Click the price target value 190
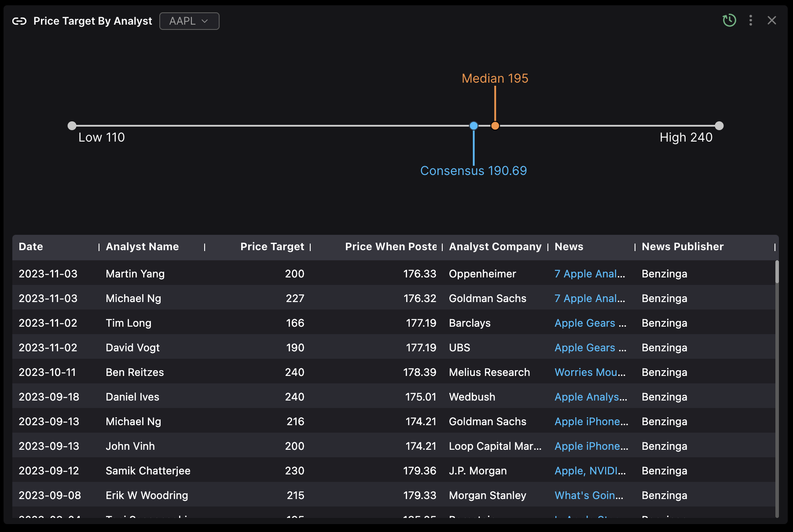793x532 pixels. (x=295, y=348)
